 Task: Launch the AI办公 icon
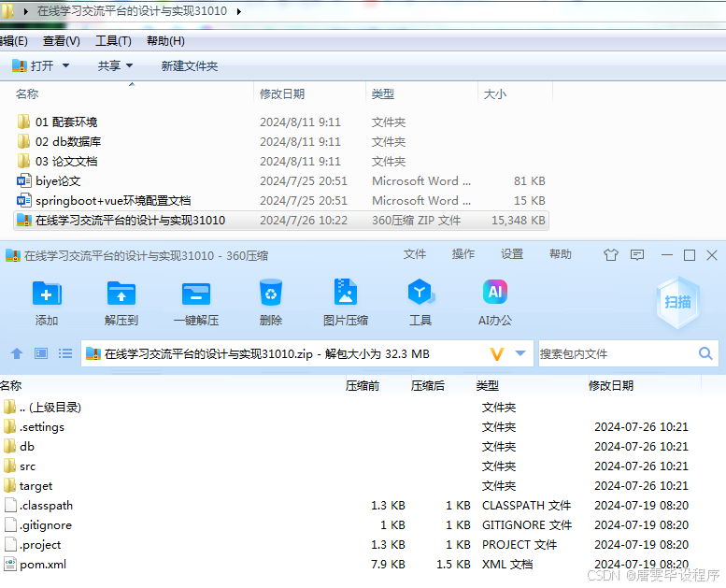pyautogui.click(x=495, y=292)
